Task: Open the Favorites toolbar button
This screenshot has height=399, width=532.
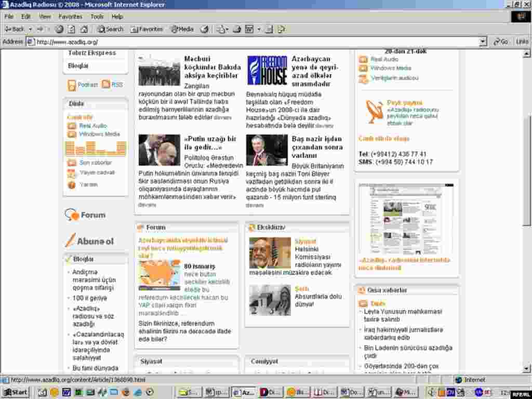Action: tap(147, 29)
